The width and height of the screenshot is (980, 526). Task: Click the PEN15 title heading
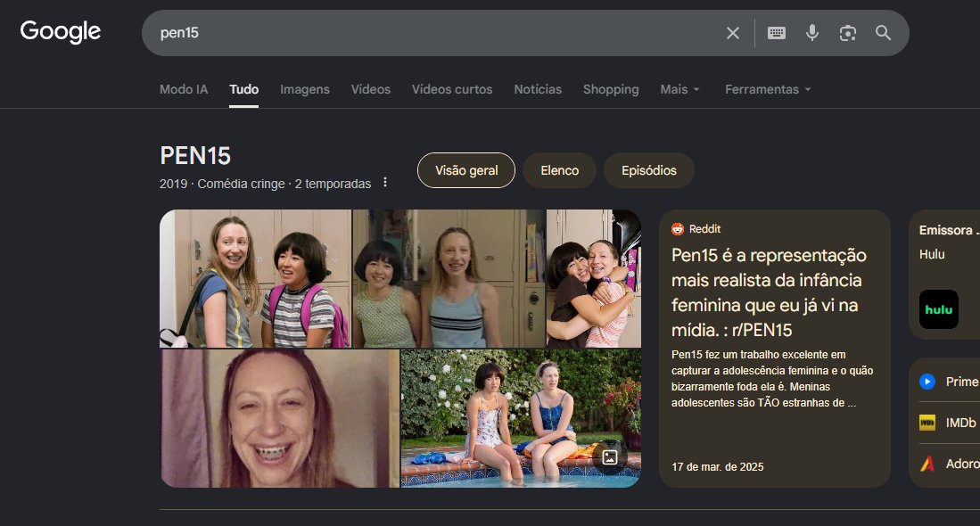tap(195, 155)
